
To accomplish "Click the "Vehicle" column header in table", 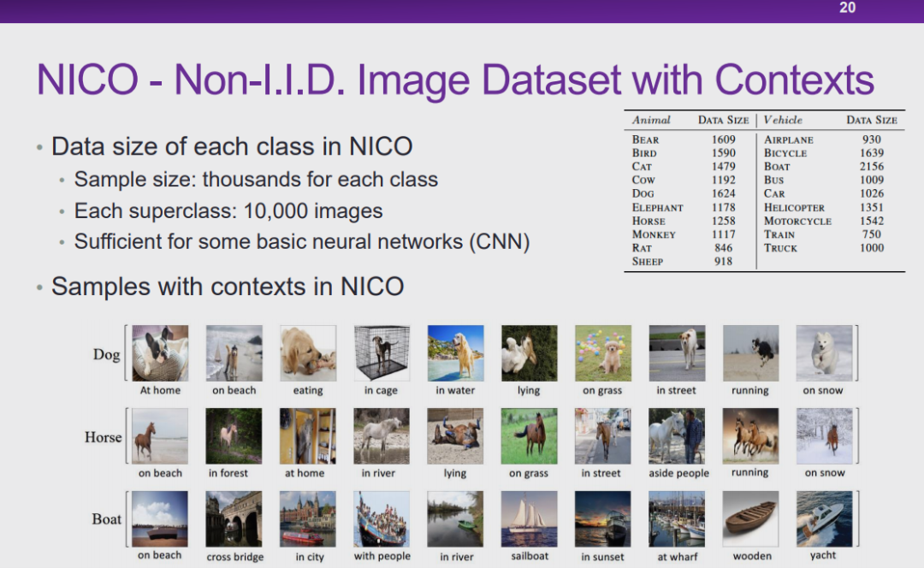I will [784, 120].
